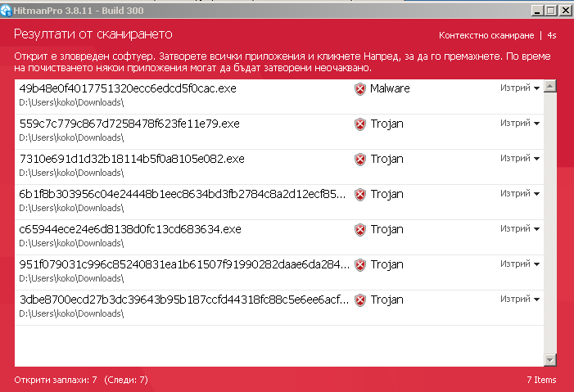The image size is (574, 392).
Task: Open the Изтрий action dropdown for 3dbe8700ecd2...
Action: (x=520, y=299)
